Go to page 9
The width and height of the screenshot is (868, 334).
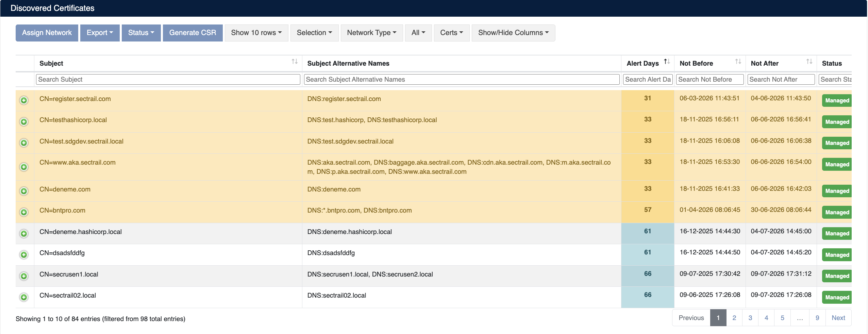click(x=817, y=318)
